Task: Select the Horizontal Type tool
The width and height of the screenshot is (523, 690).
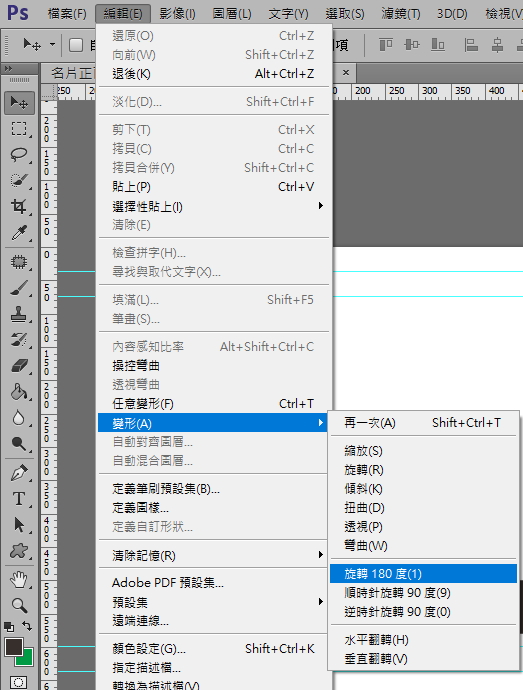Action: (x=19, y=499)
